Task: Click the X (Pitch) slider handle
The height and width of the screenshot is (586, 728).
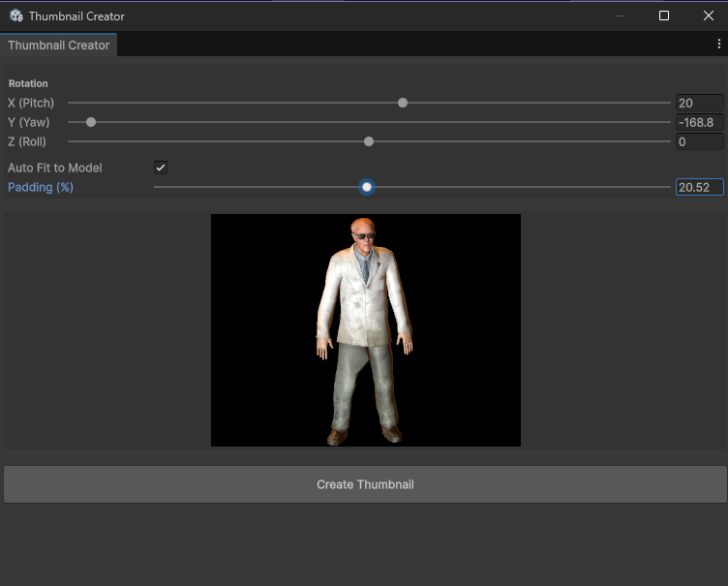Action: pos(403,103)
